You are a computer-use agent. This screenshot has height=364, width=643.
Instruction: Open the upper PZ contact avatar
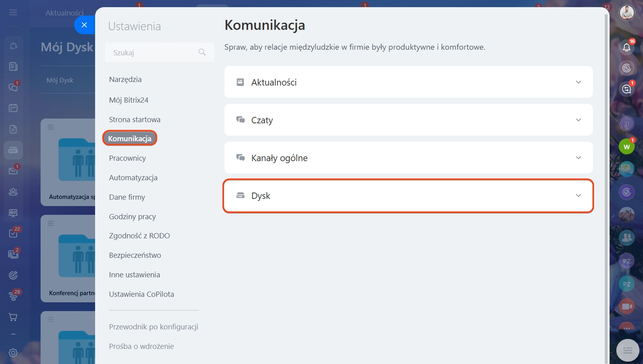pyautogui.click(x=627, y=261)
